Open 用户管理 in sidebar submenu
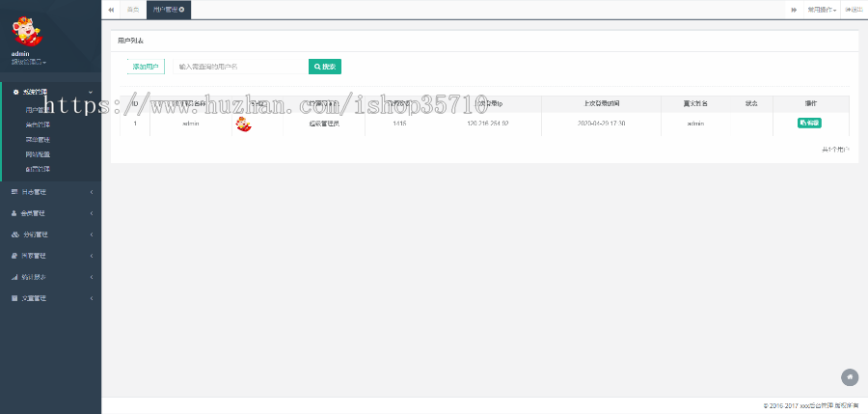Viewport: 868px width, 414px height. [38, 110]
